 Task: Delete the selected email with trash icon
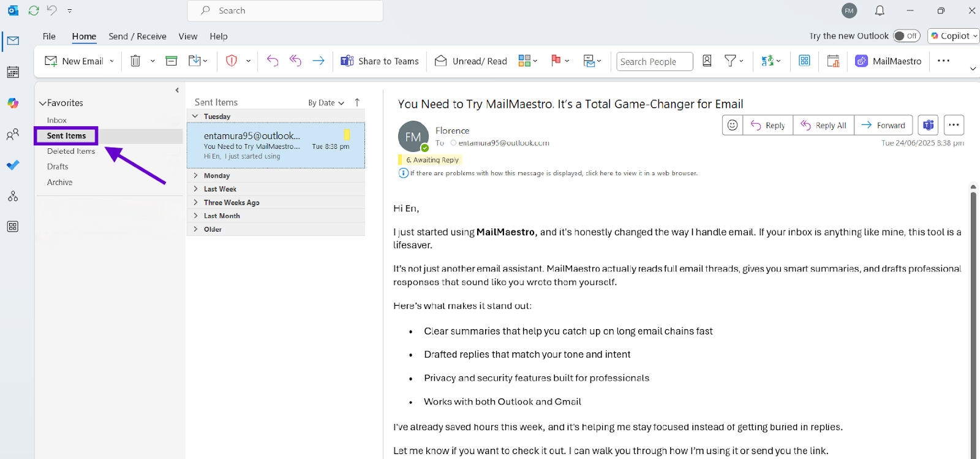135,61
